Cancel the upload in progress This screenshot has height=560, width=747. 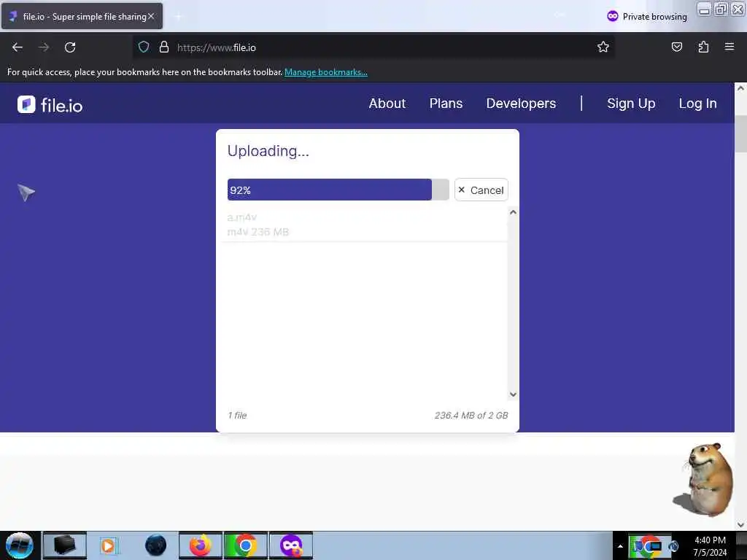click(481, 190)
